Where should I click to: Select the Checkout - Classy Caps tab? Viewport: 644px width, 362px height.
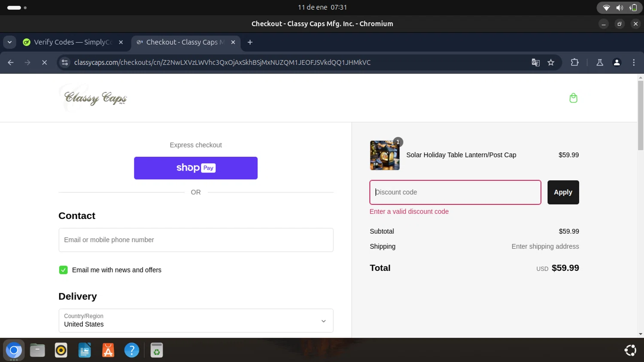[x=185, y=42]
